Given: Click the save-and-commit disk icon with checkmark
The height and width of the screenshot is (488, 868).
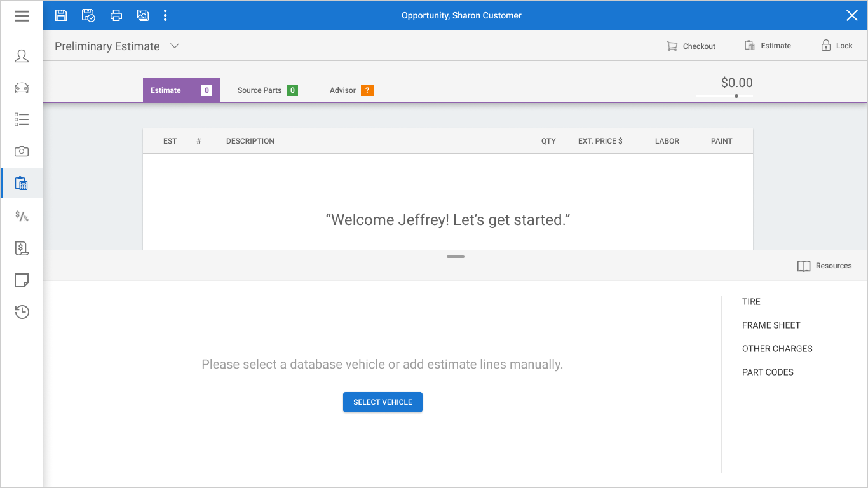Looking at the screenshot, I should point(88,15).
